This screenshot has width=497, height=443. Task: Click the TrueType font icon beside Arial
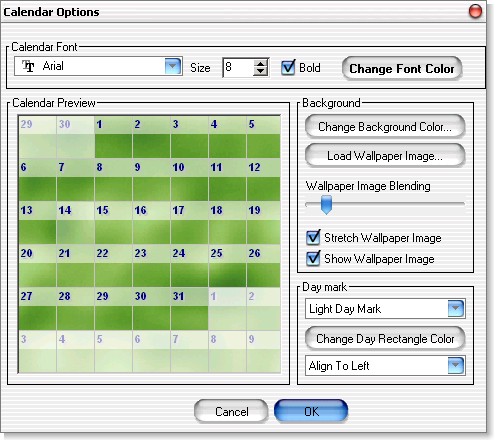[28, 66]
